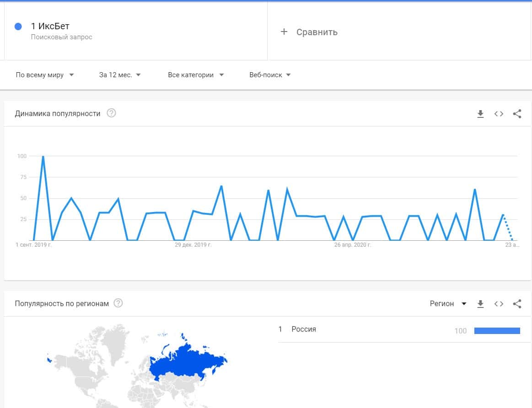Expand the За 12 мес. time range

coord(120,75)
